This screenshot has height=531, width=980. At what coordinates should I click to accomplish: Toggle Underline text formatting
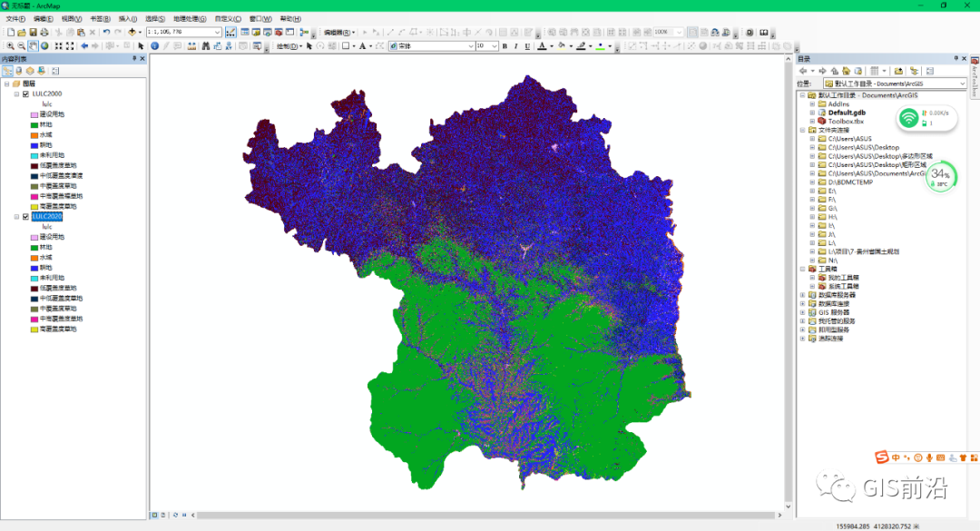coord(527,45)
